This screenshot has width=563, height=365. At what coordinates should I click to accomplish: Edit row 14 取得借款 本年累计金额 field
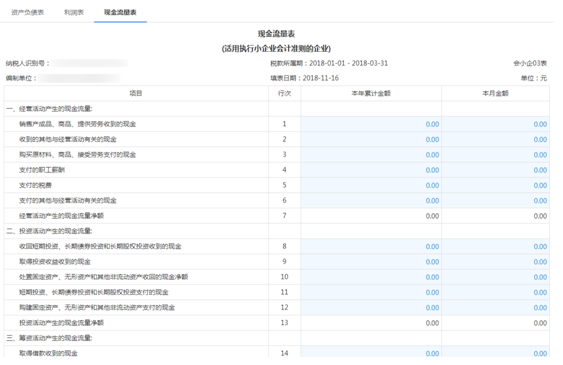[371, 352]
